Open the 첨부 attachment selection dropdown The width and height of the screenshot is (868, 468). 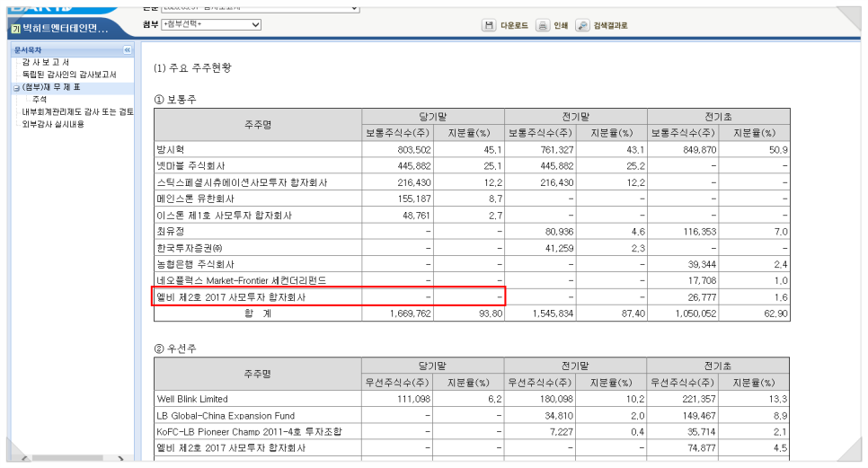tap(211, 24)
